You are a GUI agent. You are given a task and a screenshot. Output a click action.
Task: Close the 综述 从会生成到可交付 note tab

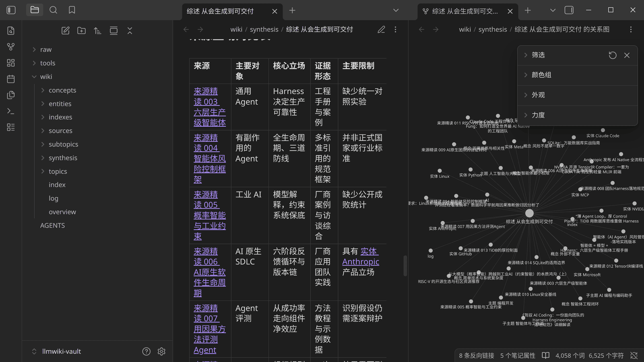click(x=275, y=11)
